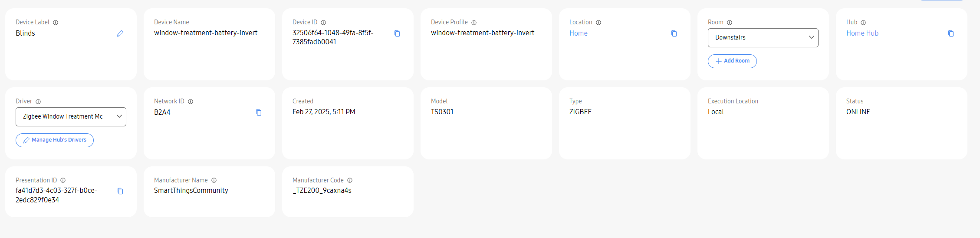Viewport: 980px width, 238px height.
Task: Expand the Zigbee Window Treatment driver dropdown
Action: coord(71,117)
